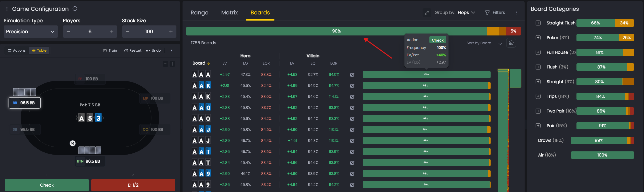
Task: Open the Range tab
Action: click(199, 12)
